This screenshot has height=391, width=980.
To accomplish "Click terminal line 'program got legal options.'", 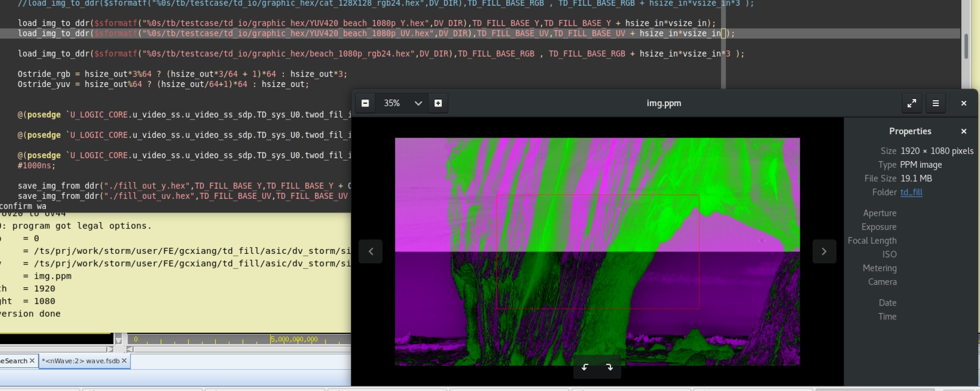I will click(x=82, y=226).
